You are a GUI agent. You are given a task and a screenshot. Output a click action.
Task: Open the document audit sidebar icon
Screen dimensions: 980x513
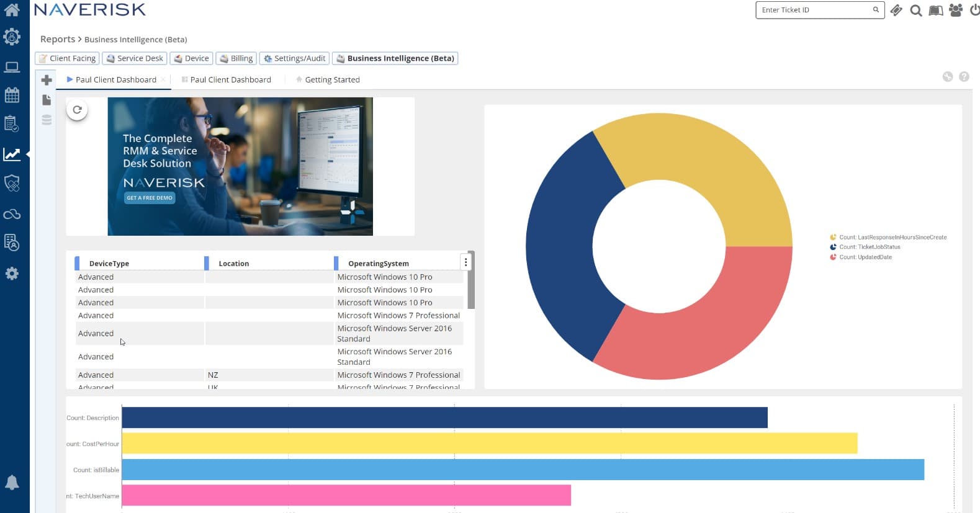[x=12, y=243]
